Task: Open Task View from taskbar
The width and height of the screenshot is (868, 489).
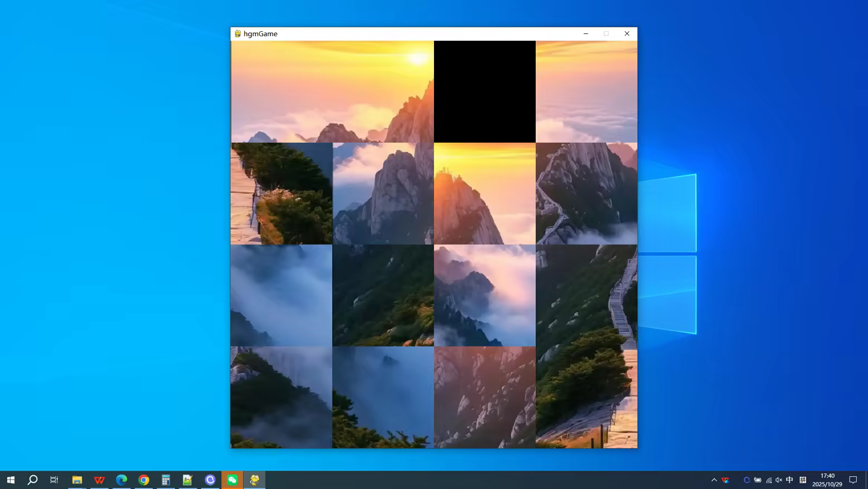Action: (54, 480)
